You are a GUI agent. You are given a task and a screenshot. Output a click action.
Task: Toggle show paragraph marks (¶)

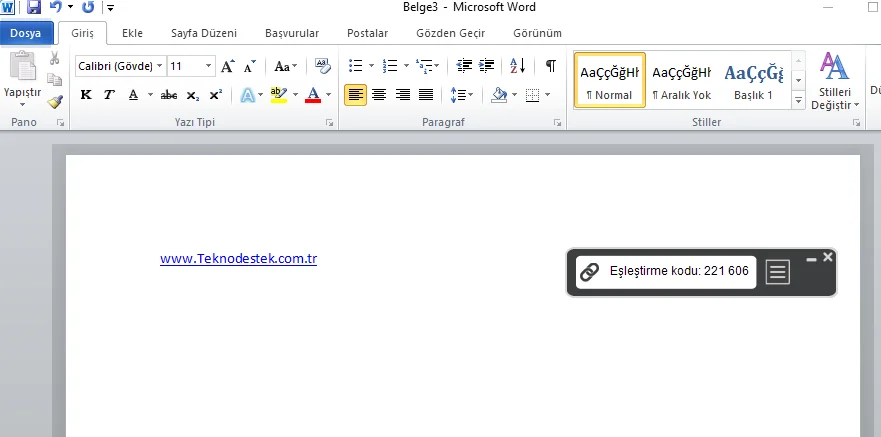pos(550,67)
